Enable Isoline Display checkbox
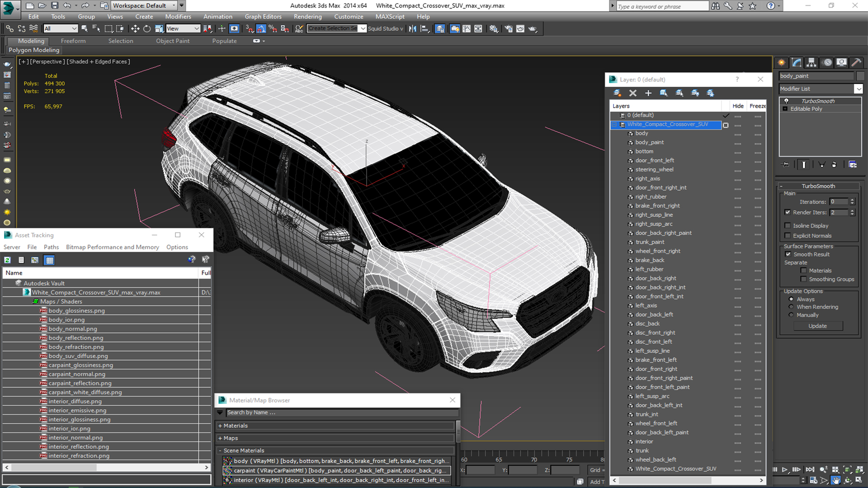The image size is (868, 488). pos(788,225)
